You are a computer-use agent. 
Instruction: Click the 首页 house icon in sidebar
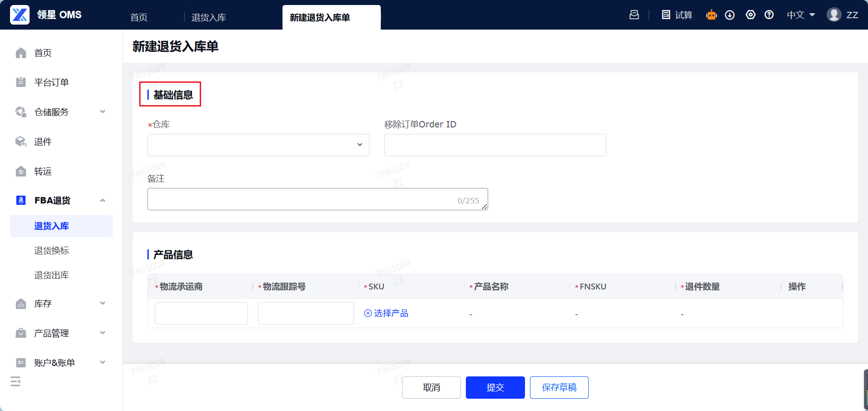pyautogui.click(x=21, y=53)
